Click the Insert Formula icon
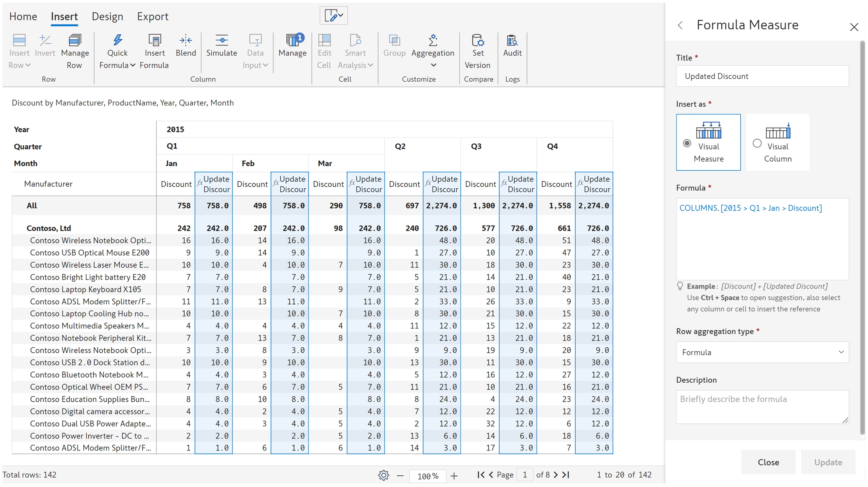Image resolution: width=868 pixels, height=487 pixels. click(154, 40)
